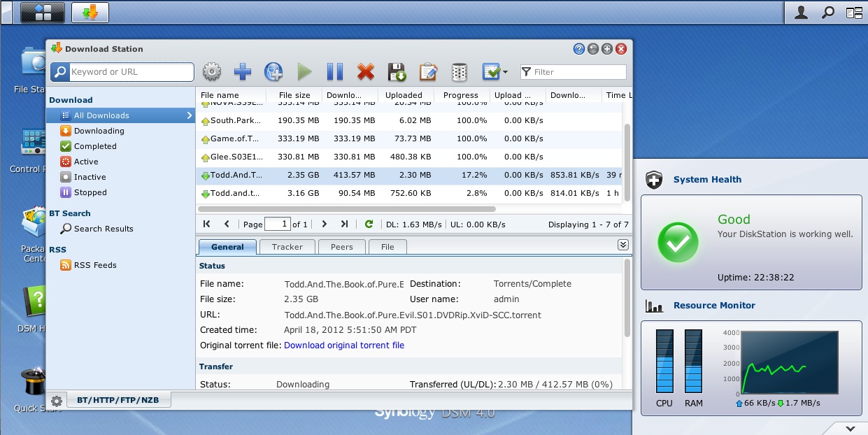Go to previous page of downloads

227,224
